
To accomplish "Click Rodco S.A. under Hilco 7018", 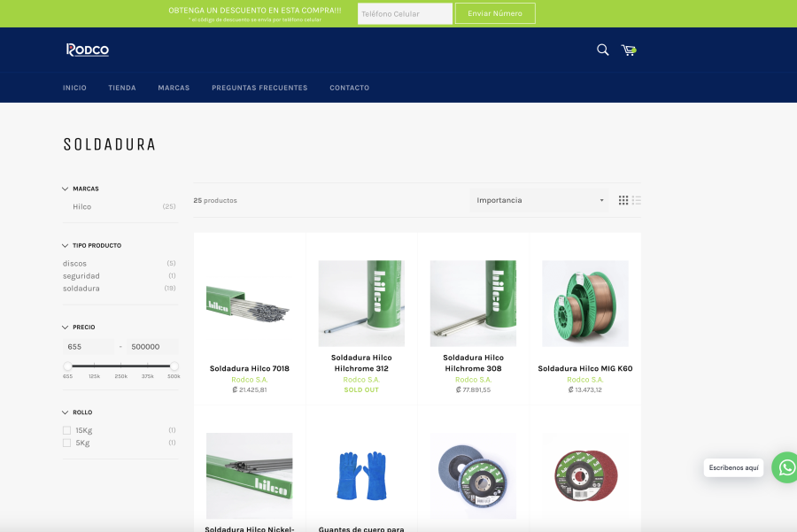I will tap(250, 380).
